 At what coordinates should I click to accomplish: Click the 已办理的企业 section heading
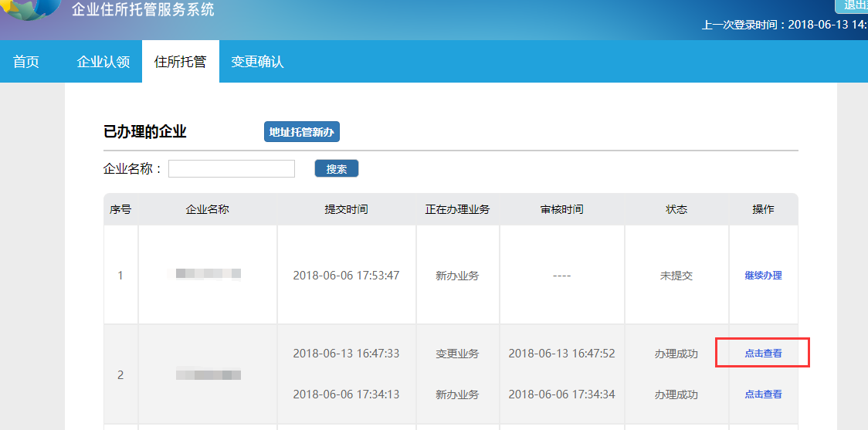145,132
